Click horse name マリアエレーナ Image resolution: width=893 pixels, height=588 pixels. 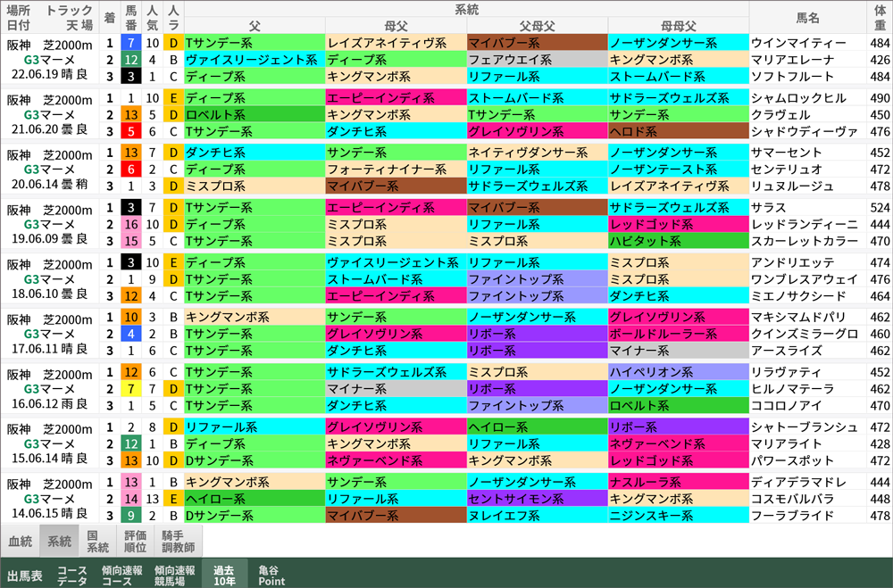tap(792, 60)
